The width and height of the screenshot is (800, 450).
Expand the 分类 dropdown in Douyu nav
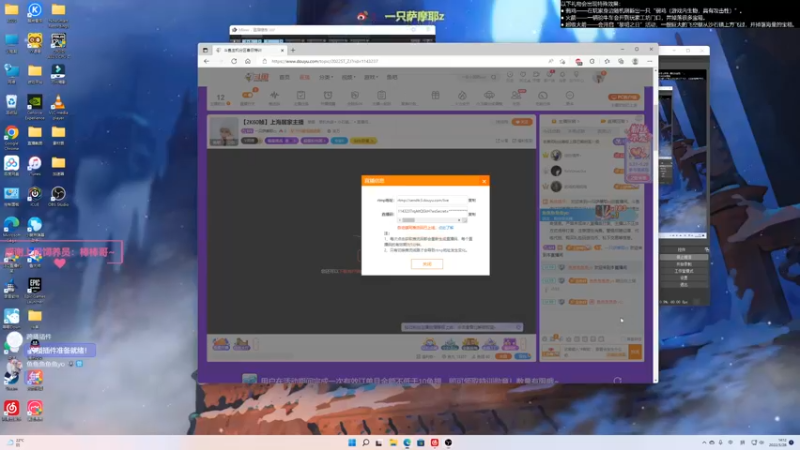click(326, 78)
